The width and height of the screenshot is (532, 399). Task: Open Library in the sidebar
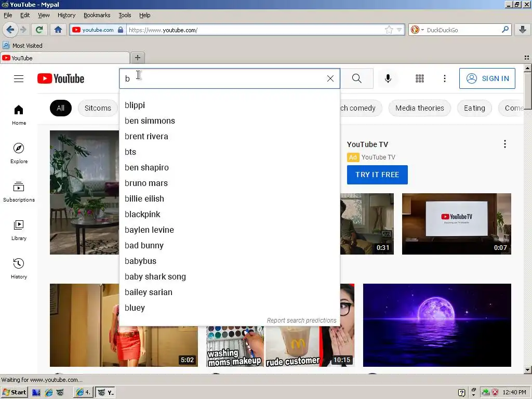pos(19,231)
